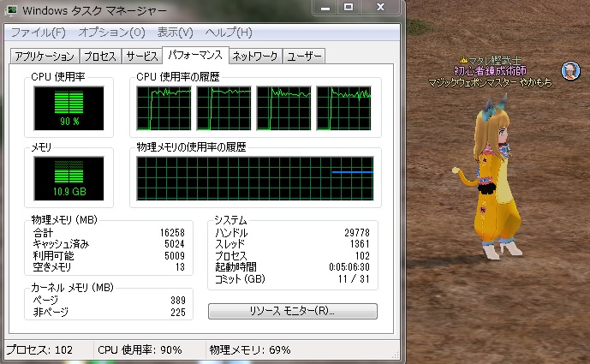Click the fourth CPU history graph

[x=344, y=109]
